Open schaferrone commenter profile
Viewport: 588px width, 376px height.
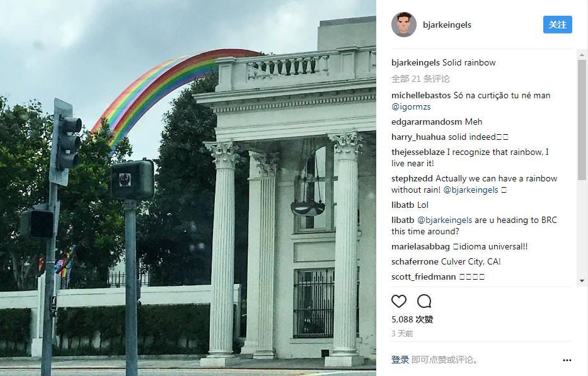point(415,261)
